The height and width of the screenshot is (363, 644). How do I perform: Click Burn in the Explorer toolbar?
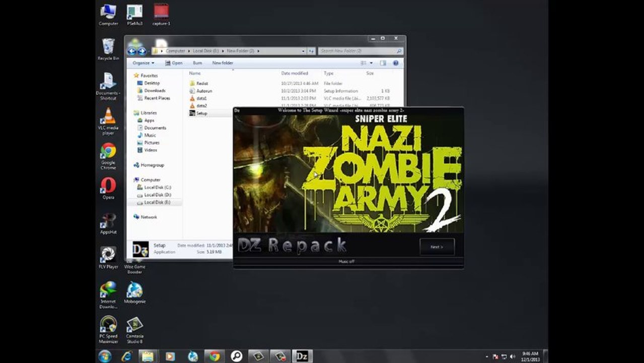tap(197, 63)
